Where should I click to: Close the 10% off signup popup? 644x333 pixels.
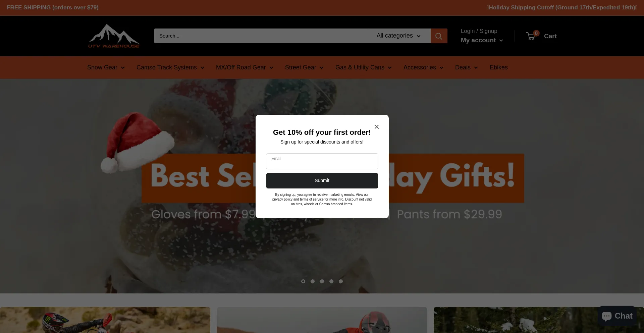(377, 127)
